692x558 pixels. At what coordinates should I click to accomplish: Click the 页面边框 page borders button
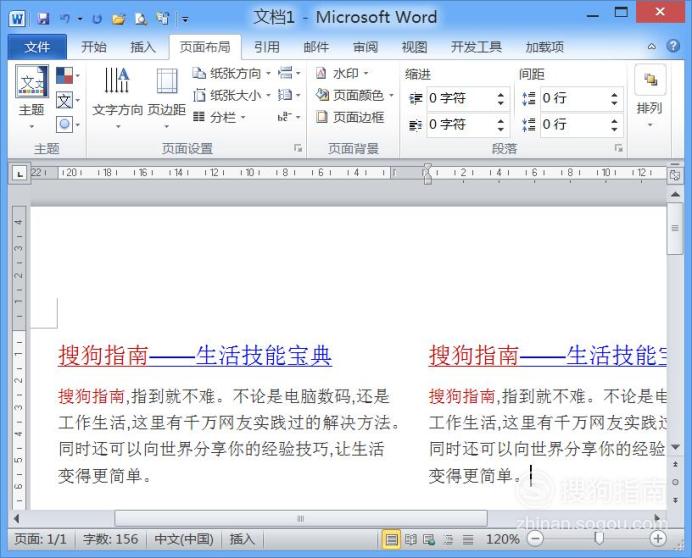click(x=350, y=117)
